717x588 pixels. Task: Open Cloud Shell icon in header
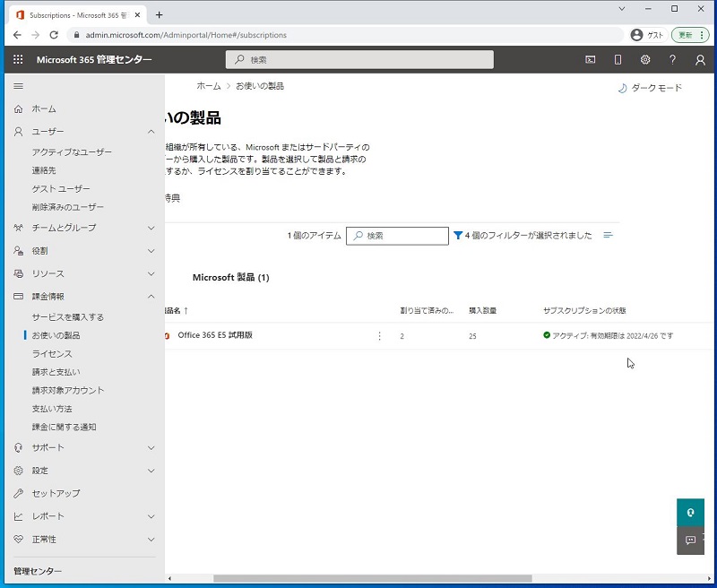[591, 59]
